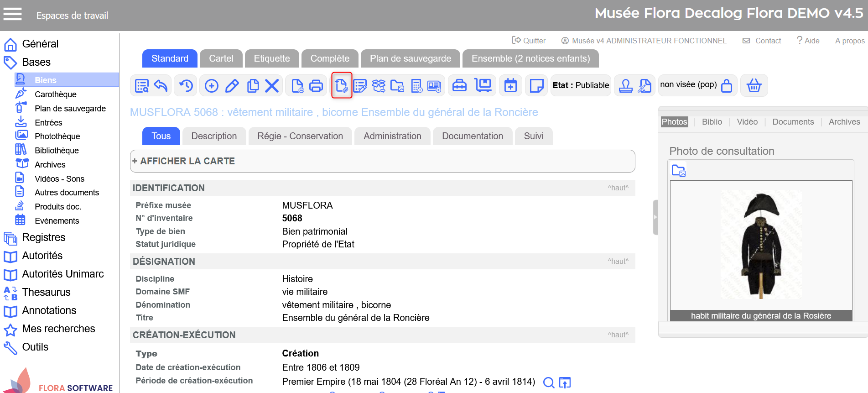868x393 pixels.
Task: Click the Quitter link
Action: click(529, 41)
